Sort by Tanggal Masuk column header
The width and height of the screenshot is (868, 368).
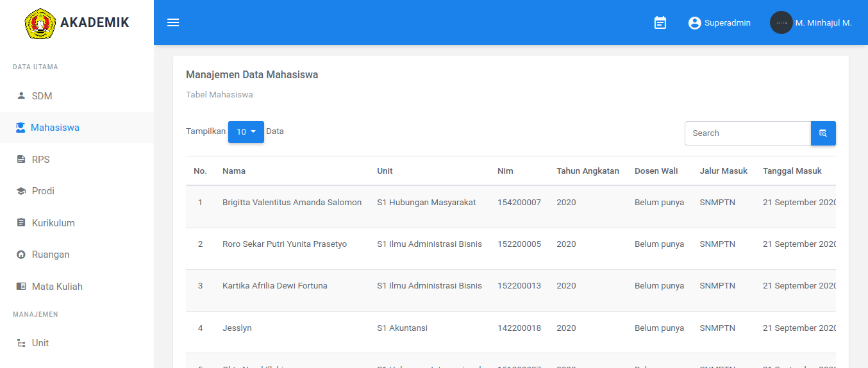click(792, 171)
